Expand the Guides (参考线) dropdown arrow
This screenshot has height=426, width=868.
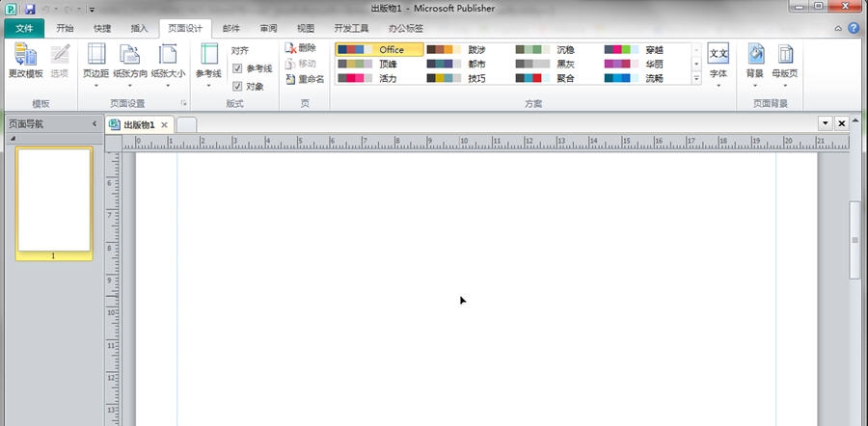tap(208, 86)
